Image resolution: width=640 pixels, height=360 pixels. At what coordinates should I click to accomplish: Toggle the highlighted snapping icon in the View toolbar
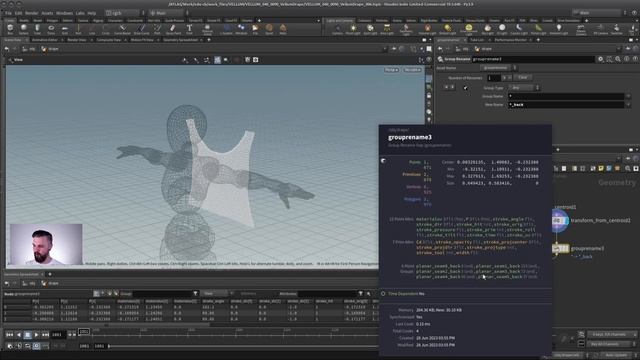(217, 60)
